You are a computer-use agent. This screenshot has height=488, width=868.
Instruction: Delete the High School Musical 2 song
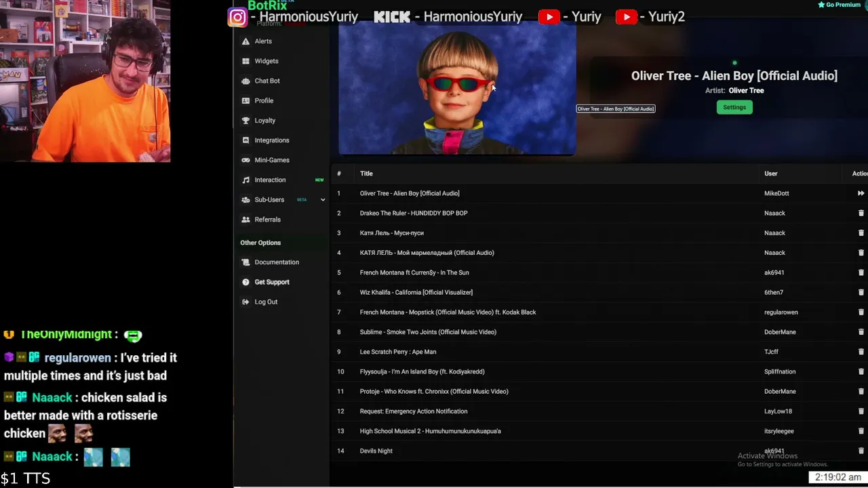pos(861,431)
